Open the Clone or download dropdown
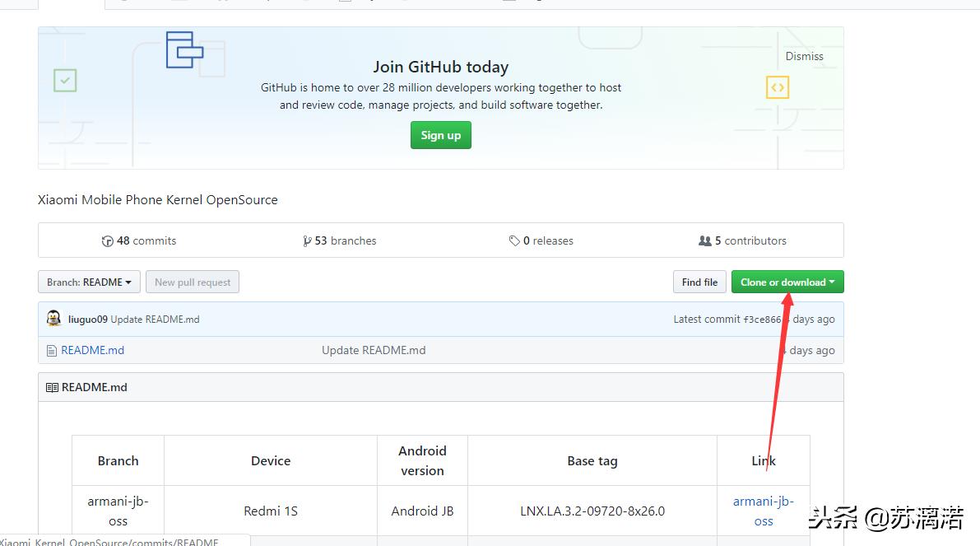This screenshot has height=546, width=980. [x=787, y=282]
